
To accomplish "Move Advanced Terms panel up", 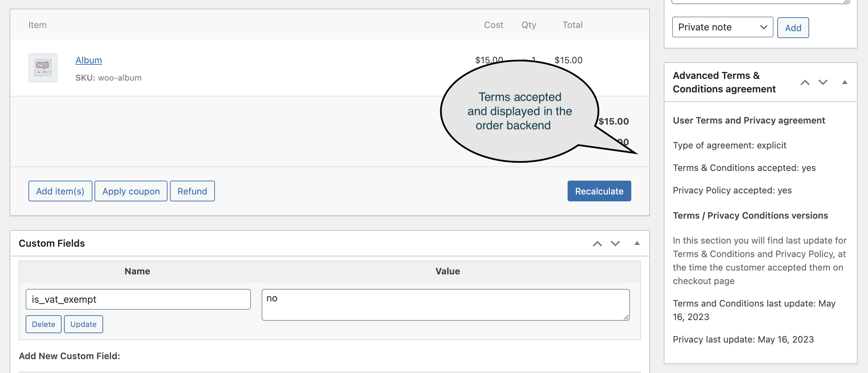I will (x=805, y=82).
